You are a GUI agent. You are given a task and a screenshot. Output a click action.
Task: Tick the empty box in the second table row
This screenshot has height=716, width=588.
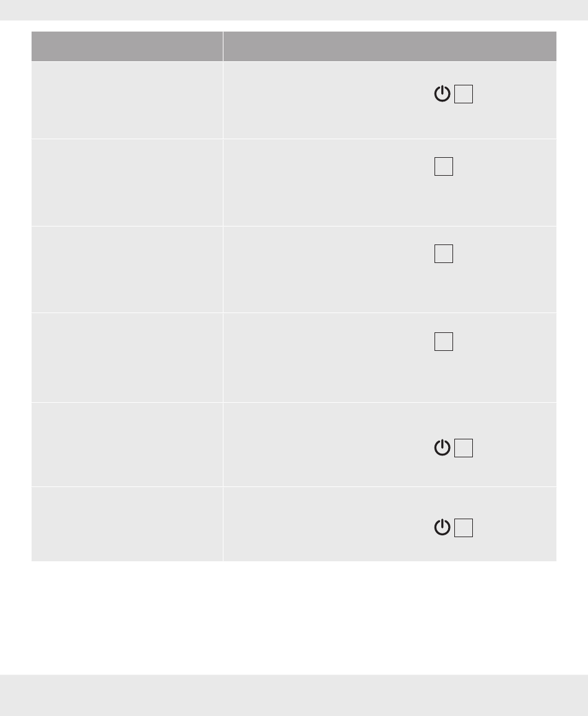click(444, 166)
